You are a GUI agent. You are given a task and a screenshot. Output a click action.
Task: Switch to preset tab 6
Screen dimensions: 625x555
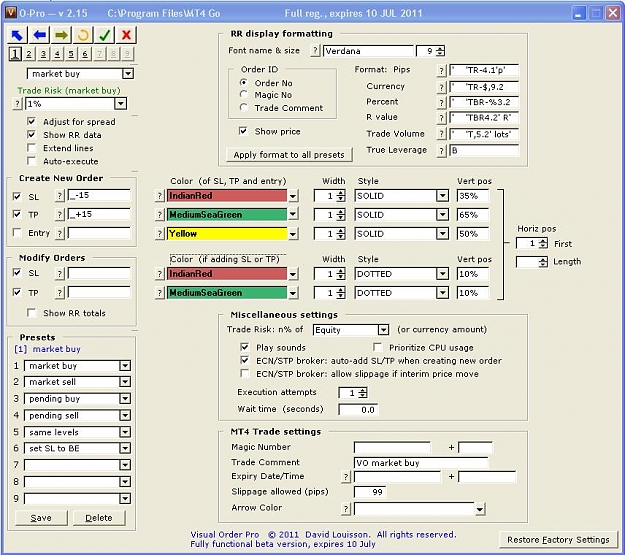85,54
